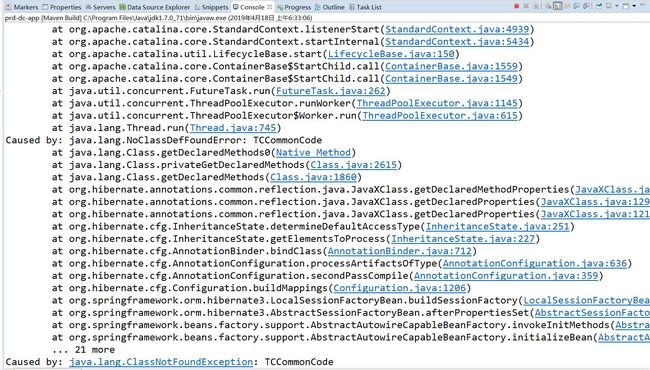
Task: Follow the InheritanceState.java:251 link
Action: [497, 227]
